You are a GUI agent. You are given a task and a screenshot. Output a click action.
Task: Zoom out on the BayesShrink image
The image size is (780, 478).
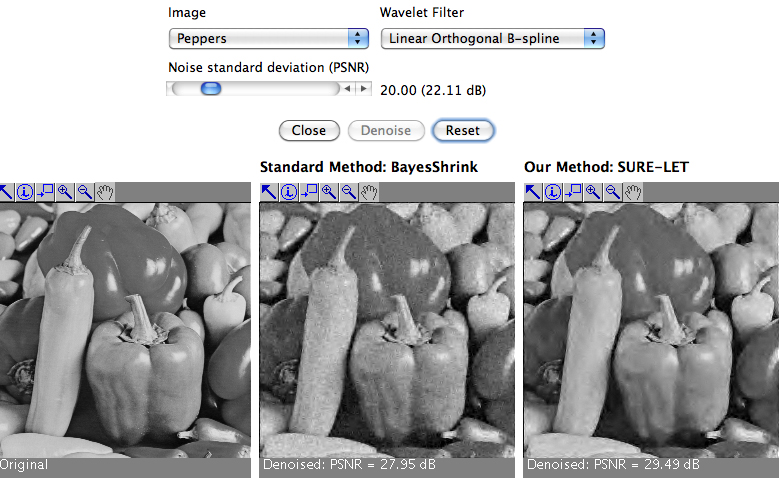coord(349,192)
